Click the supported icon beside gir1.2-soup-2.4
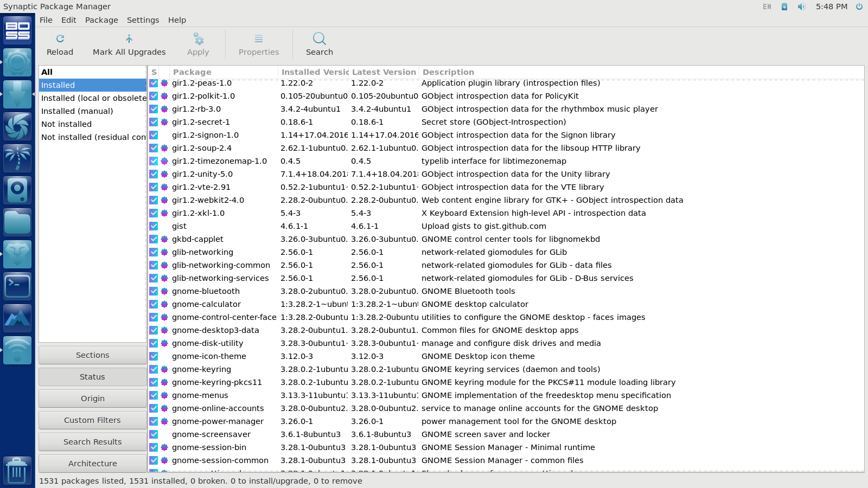The image size is (868, 488). [164, 148]
